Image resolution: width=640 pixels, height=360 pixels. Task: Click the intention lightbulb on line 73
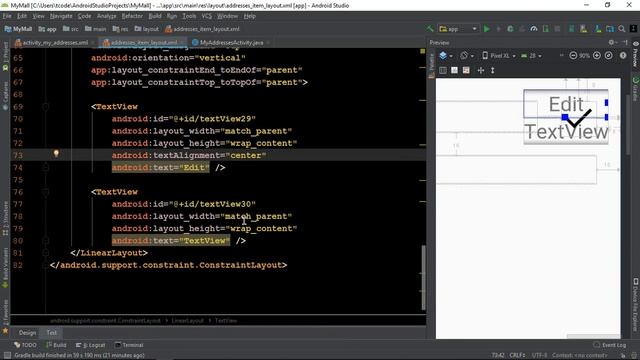click(56, 153)
